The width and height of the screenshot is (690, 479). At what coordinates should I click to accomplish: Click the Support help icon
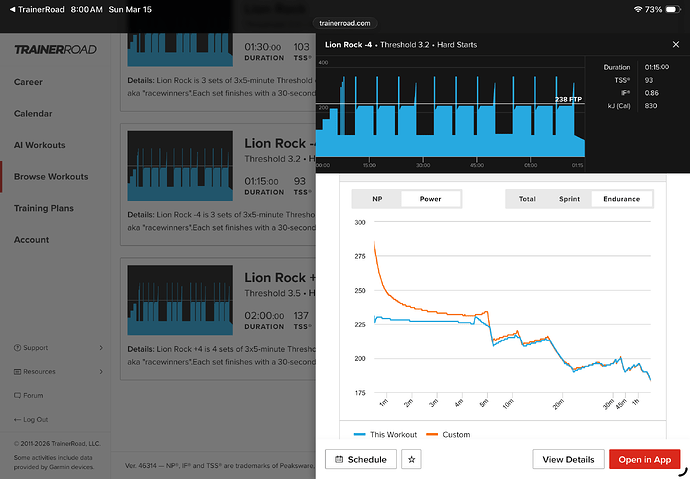pos(17,347)
